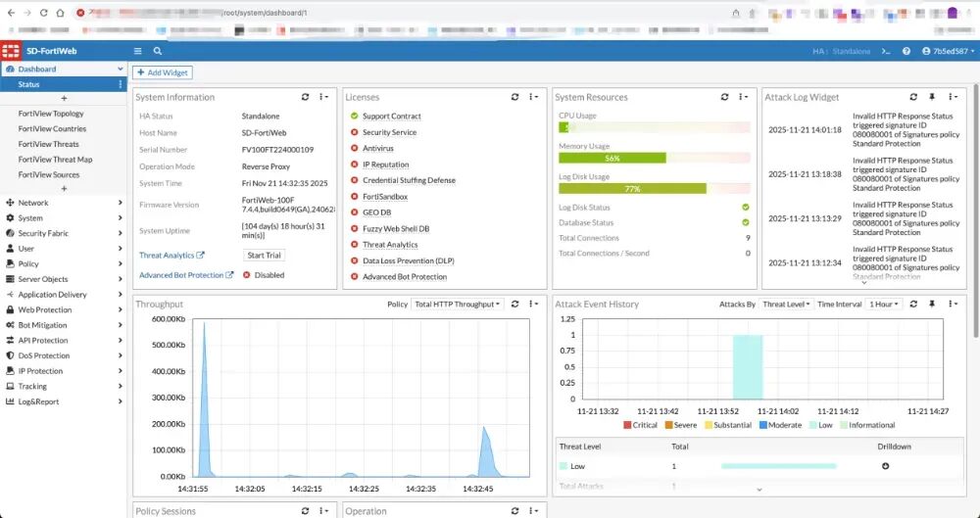
Task: Click the Add Widget button
Action: point(162,72)
